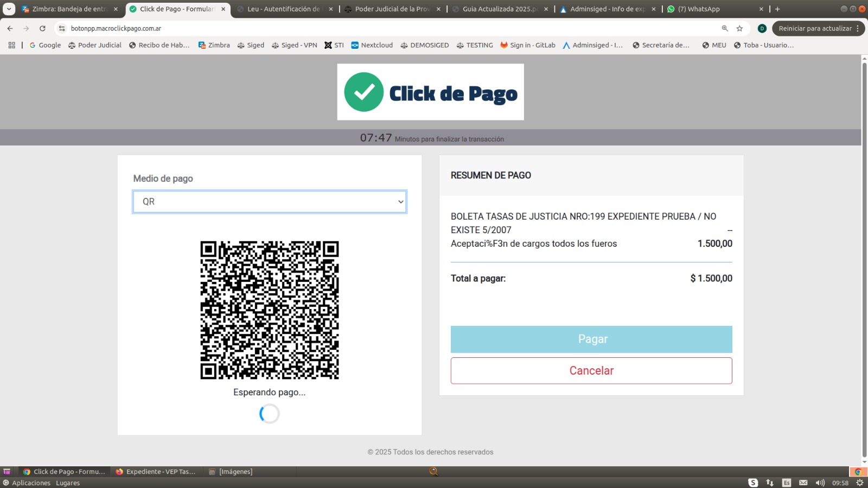
Task: Click the Skype tray icon
Action: 753,483
